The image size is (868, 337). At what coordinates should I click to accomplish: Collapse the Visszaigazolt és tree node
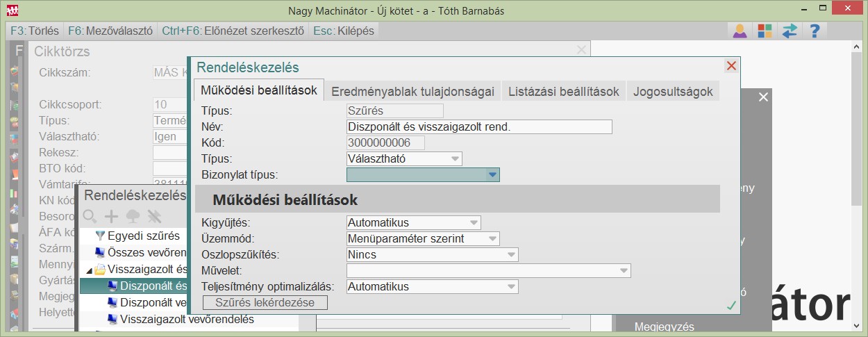point(88,270)
